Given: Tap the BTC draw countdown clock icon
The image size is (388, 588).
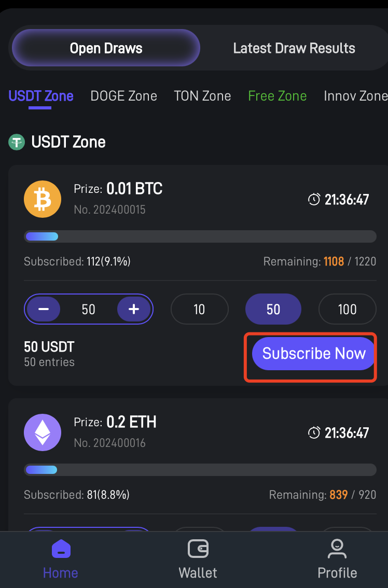Looking at the screenshot, I should click(314, 200).
